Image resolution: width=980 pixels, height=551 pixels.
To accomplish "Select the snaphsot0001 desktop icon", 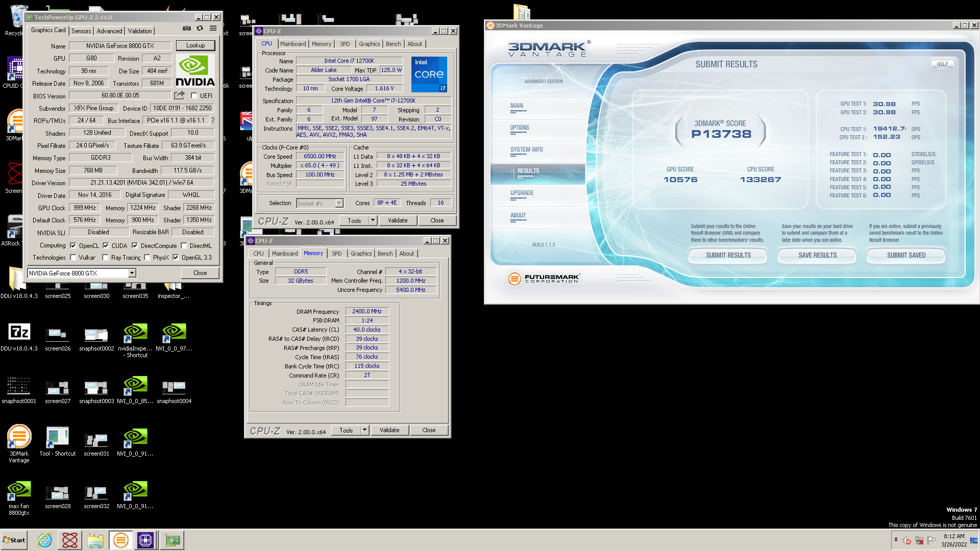I will 19,390.
